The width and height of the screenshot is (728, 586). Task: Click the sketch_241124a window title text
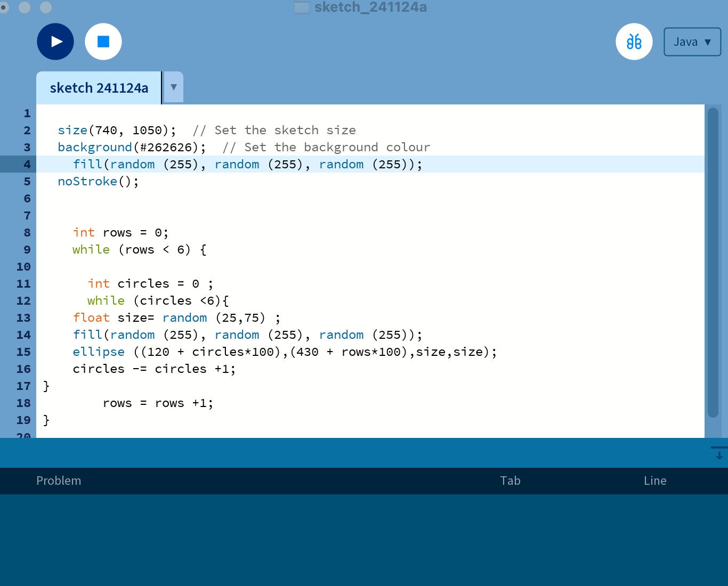[370, 7]
